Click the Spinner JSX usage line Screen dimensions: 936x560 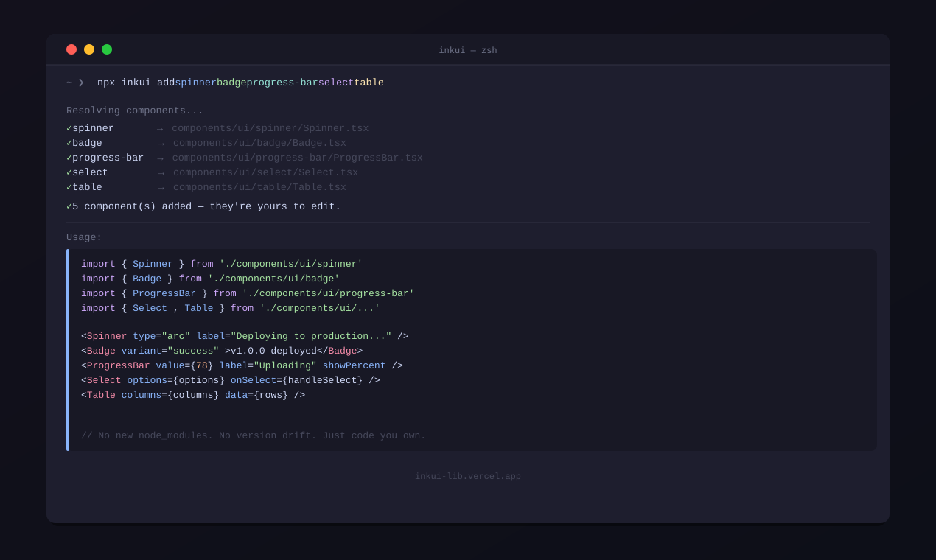pyautogui.click(x=245, y=336)
